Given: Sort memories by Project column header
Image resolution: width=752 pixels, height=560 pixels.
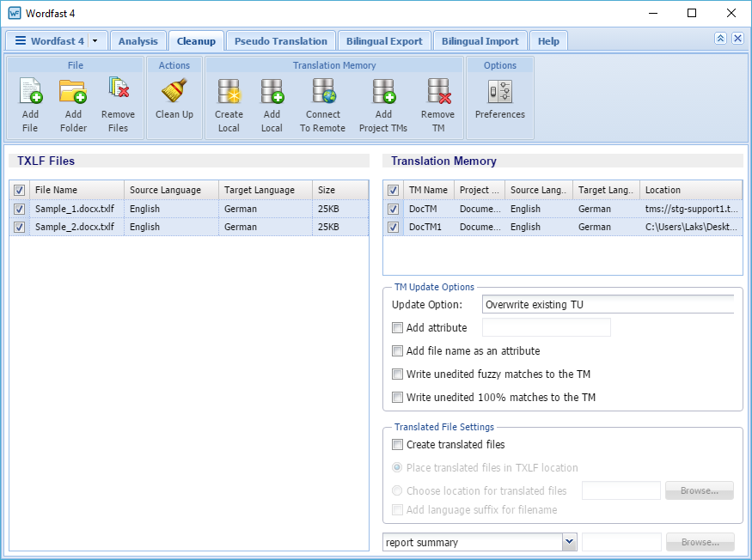Looking at the screenshot, I should [x=480, y=190].
